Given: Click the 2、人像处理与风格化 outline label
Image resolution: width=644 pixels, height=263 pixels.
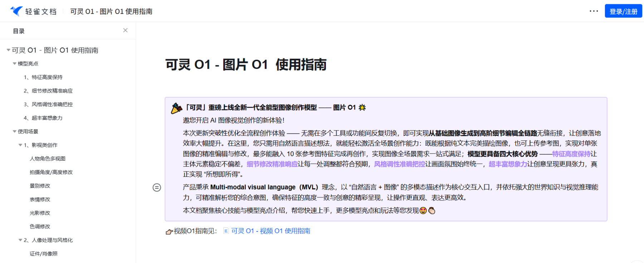Looking at the screenshot, I should pos(48,240).
